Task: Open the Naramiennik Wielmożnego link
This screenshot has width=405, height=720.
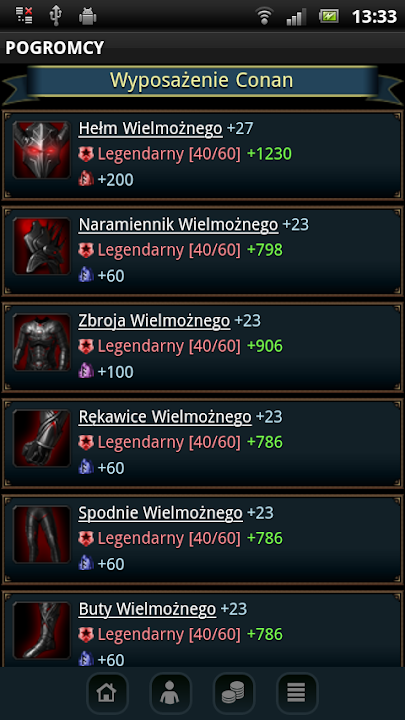Action: [179, 225]
